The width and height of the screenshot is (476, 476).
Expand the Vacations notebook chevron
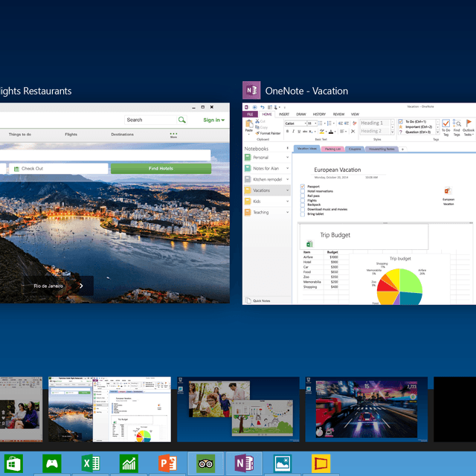tap(287, 190)
